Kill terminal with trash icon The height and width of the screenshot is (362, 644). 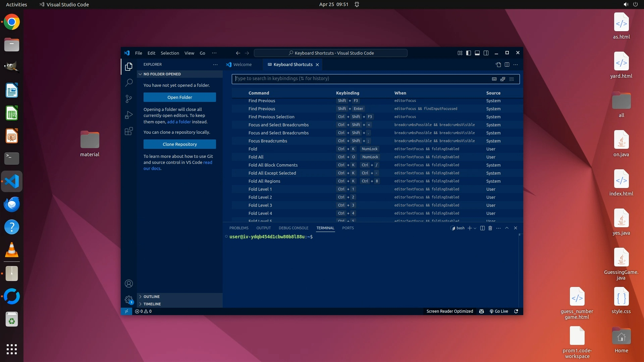490,228
